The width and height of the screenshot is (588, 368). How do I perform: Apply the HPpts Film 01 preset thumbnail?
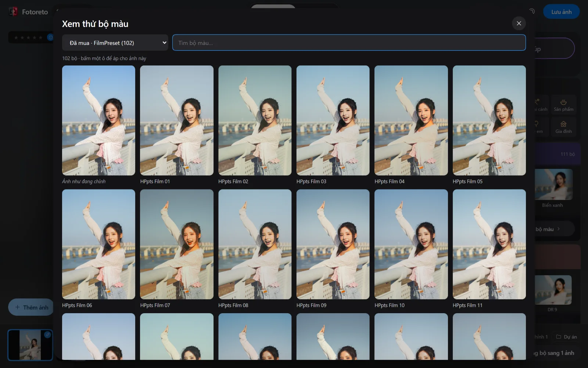(177, 120)
